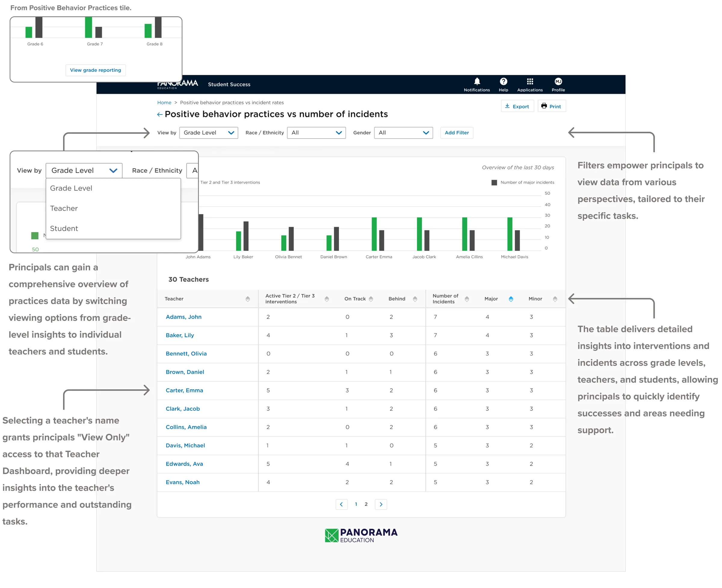Toggle the active Major column sort
722x588 pixels.
pos(511,299)
